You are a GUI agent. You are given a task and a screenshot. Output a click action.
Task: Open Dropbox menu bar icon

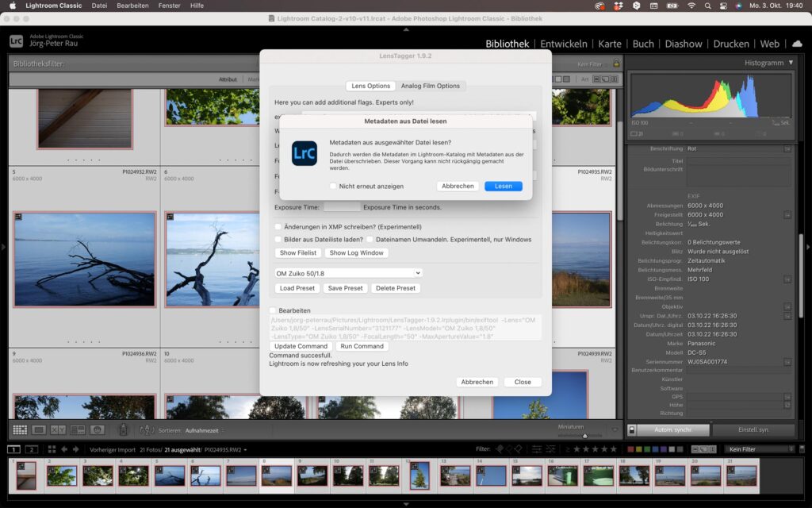618,6
